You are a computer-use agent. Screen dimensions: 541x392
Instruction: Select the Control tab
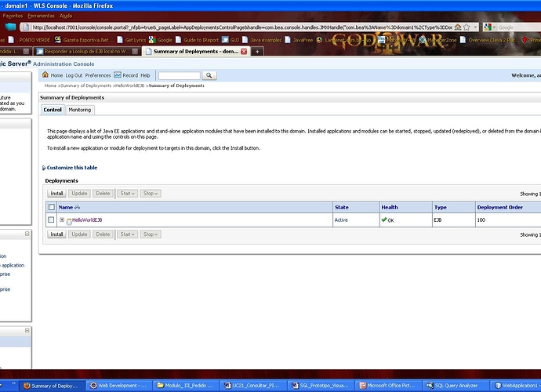click(53, 110)
